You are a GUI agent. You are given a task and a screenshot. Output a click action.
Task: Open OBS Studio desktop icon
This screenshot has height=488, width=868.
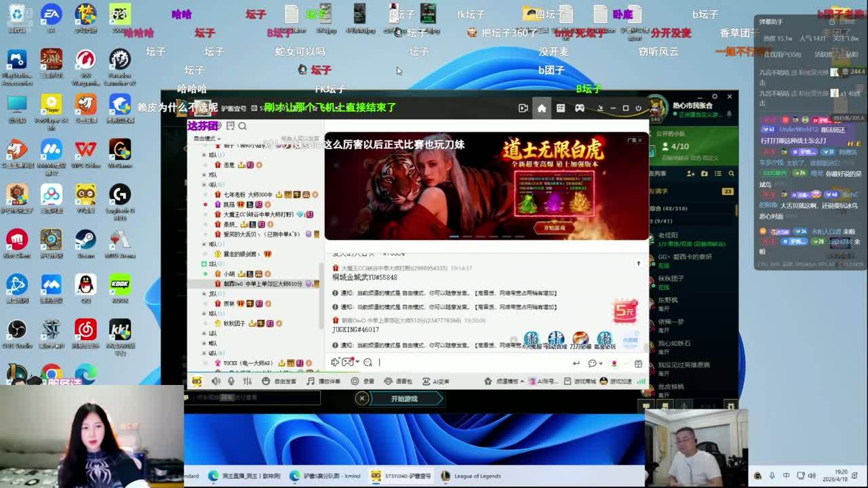pyautogui.click(x=17, y=334)
